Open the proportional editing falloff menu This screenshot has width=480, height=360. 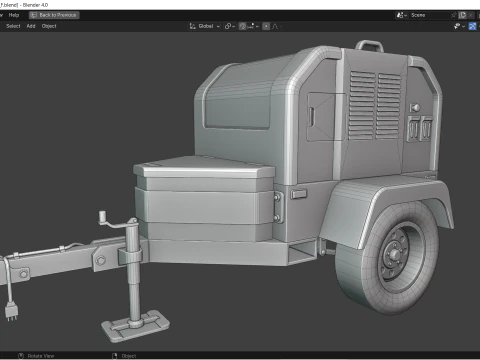pos(276,26)
